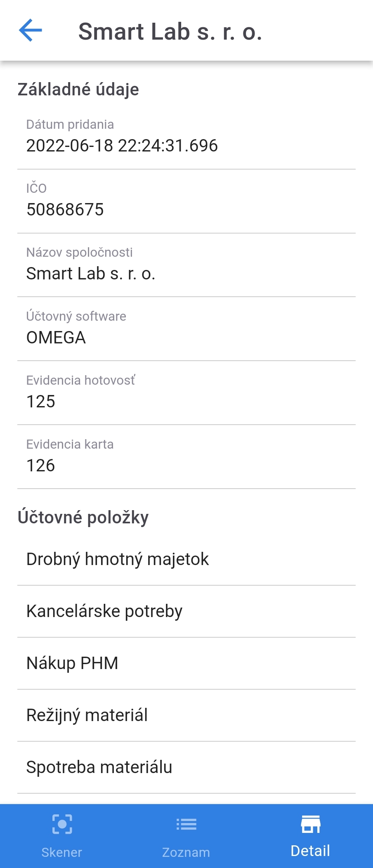Tap the Účtovné položky section heading

pos(83,517)
